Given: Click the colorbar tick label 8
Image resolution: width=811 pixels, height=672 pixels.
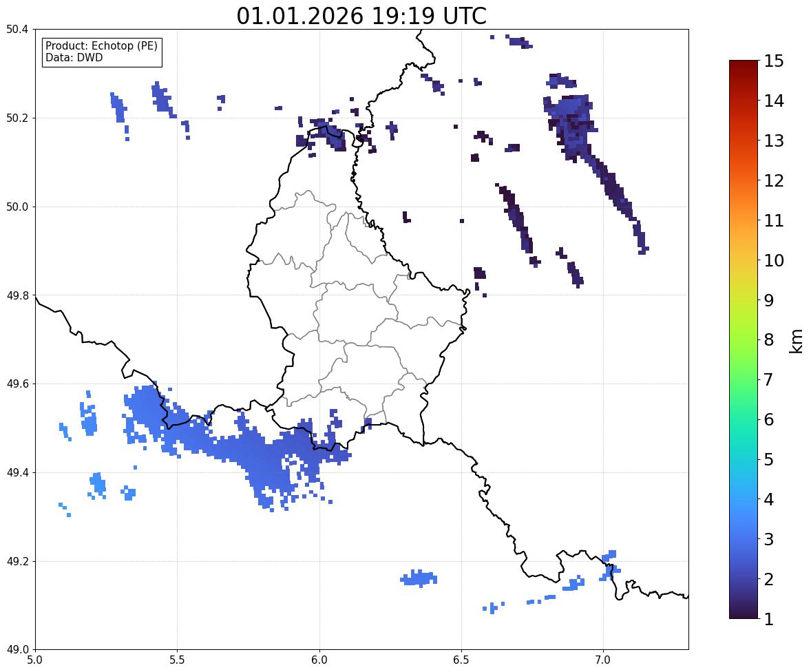Looking at the screenshot, I should coord(769,340).
